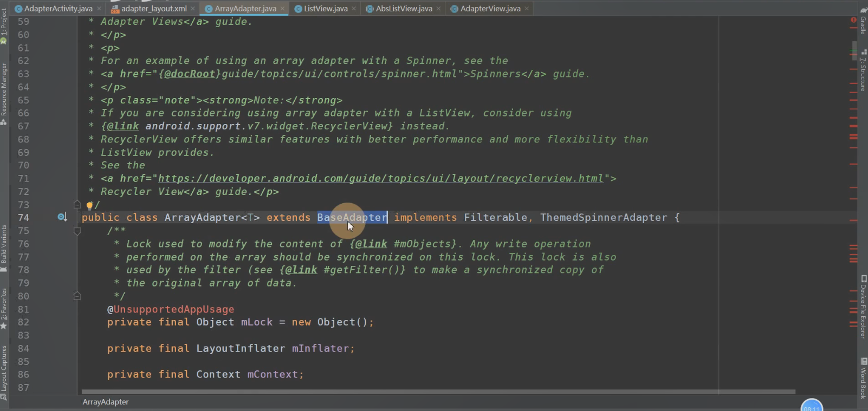The image size is (868, 411).
Task: Click the ArrayAdapter breadcrumb at bottom
Action: [106, 402]
